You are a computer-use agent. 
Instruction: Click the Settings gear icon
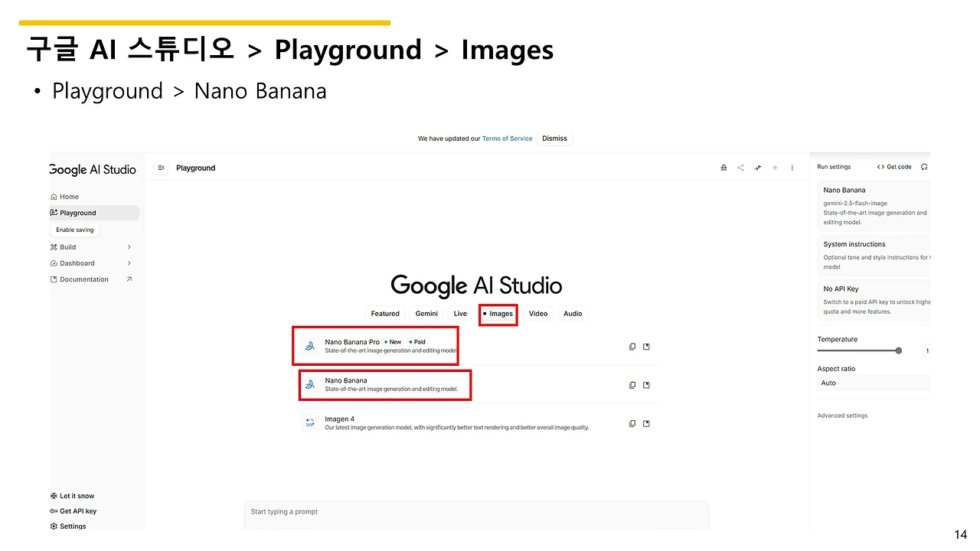click(x=54, y=527)
